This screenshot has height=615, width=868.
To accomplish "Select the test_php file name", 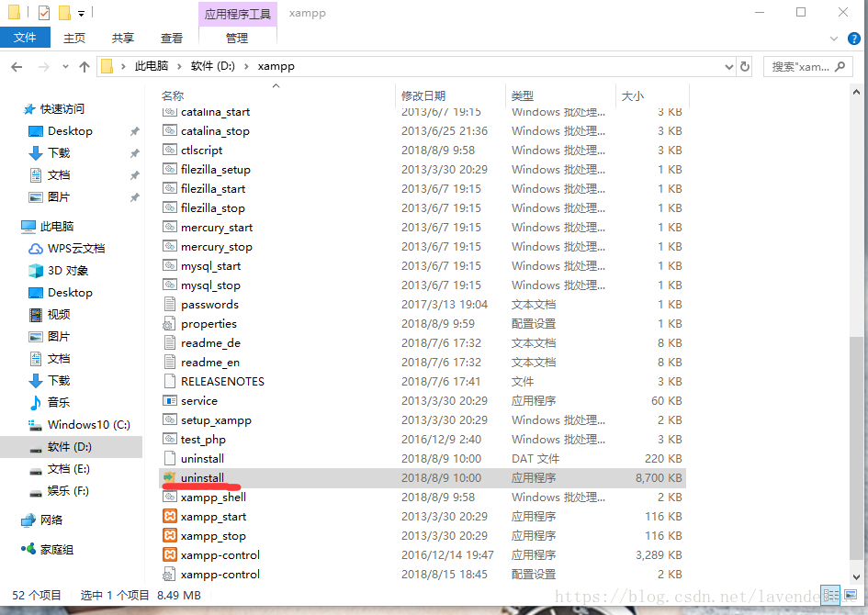I will tap(203, 440).
